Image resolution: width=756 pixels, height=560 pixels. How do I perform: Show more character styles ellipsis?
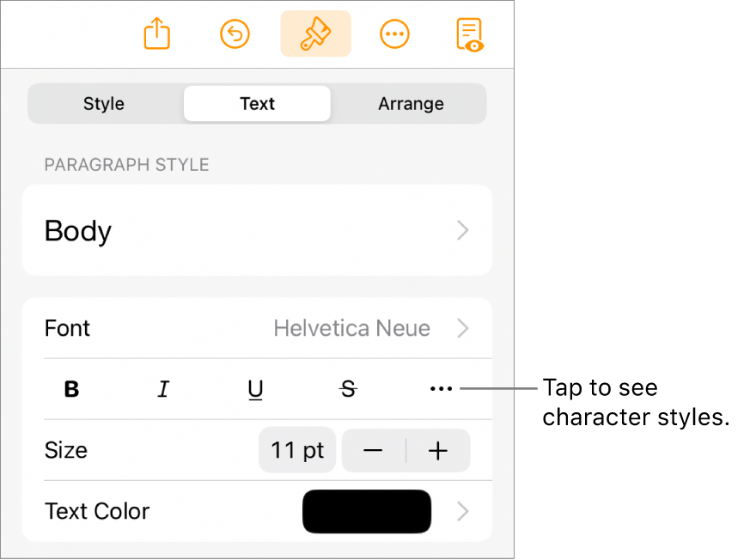pos(441,388)
